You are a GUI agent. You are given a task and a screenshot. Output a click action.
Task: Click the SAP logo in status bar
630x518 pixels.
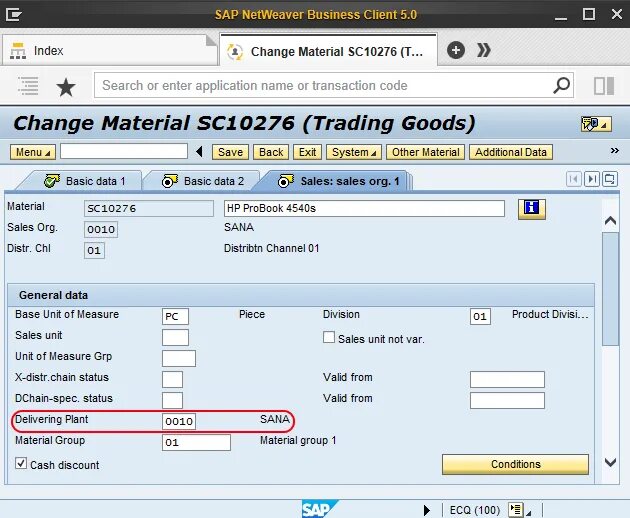pyautogui.click(x=319, y=509)
